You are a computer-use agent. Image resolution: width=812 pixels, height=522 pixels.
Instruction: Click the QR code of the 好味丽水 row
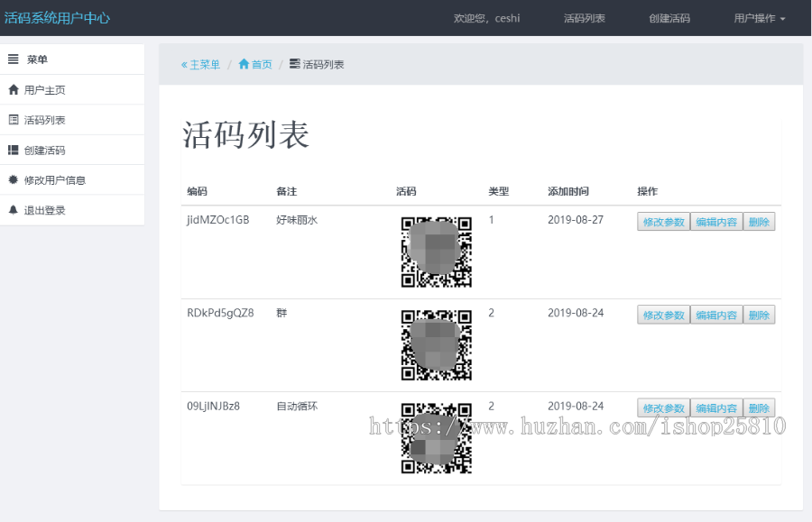coord(436,251)
